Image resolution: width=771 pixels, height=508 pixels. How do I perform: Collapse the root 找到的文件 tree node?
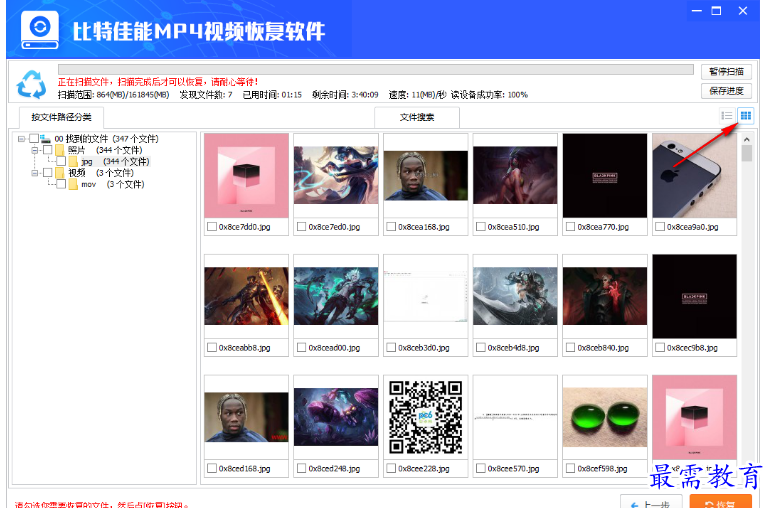21,139
